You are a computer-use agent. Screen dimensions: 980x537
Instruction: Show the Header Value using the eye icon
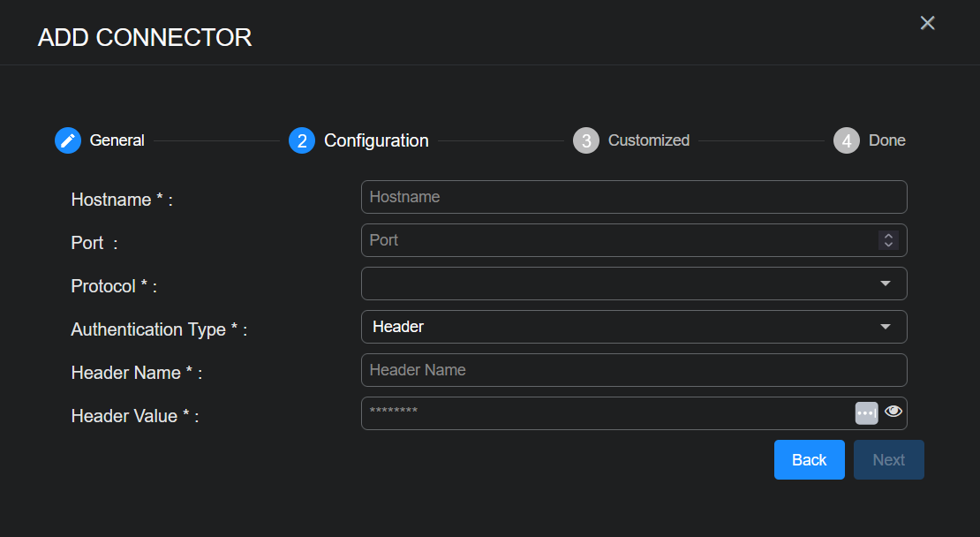tap(893, 412)
